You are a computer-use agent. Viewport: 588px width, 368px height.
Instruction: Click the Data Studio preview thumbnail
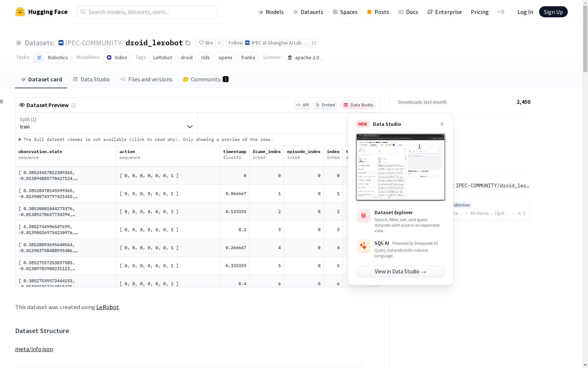pos(400,167)
